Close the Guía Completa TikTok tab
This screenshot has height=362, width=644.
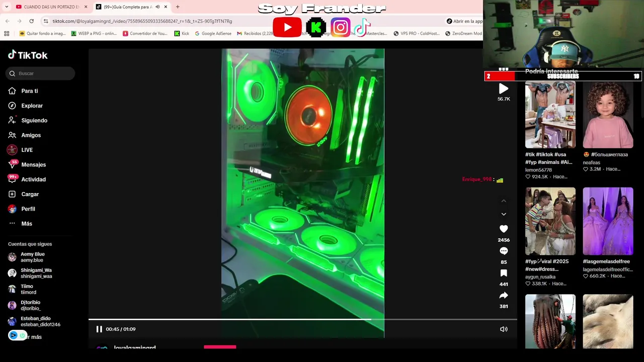pyautogui.click(x=165, y=7)
